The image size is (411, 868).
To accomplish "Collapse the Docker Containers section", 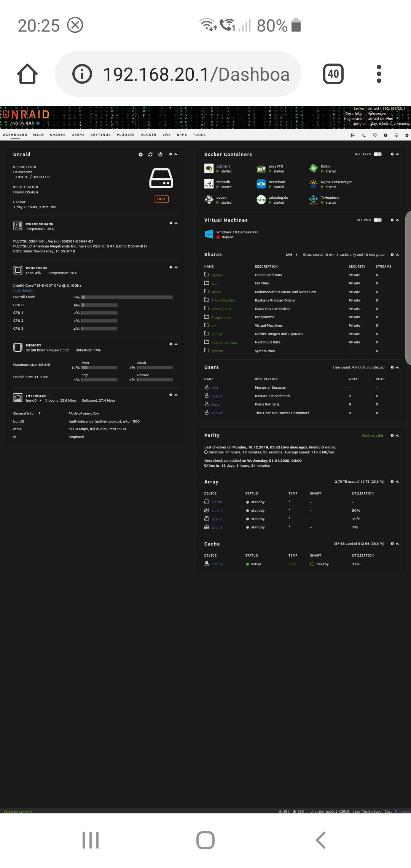I will [397, 154].
